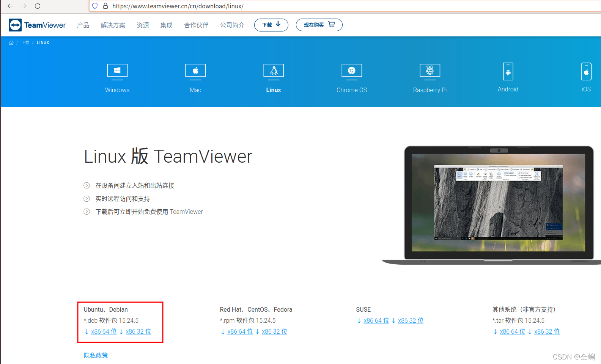Image resolution: width=601 pixels, height=364 pixels.
Task: Click the Chrome OS label text
Action: [x=352, y=90]
